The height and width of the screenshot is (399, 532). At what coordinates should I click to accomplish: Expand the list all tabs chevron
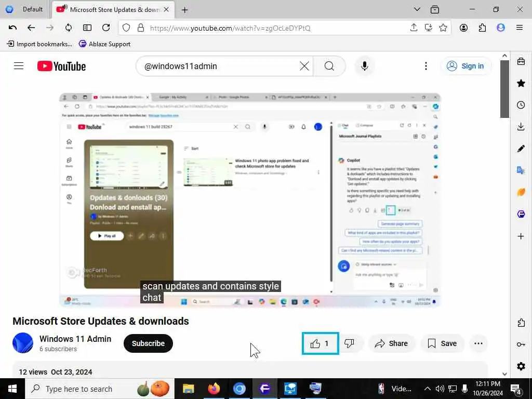click(x=417, y=9)
